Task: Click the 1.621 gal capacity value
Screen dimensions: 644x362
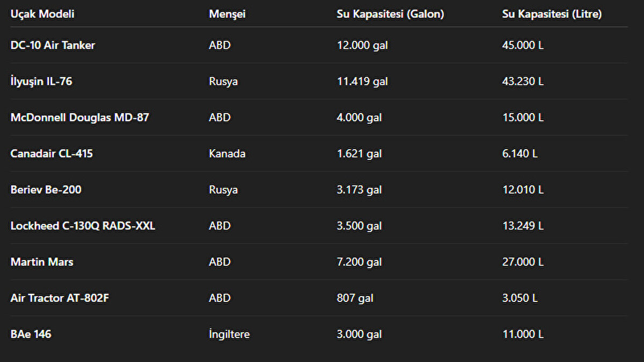Action: pos(359,154)
